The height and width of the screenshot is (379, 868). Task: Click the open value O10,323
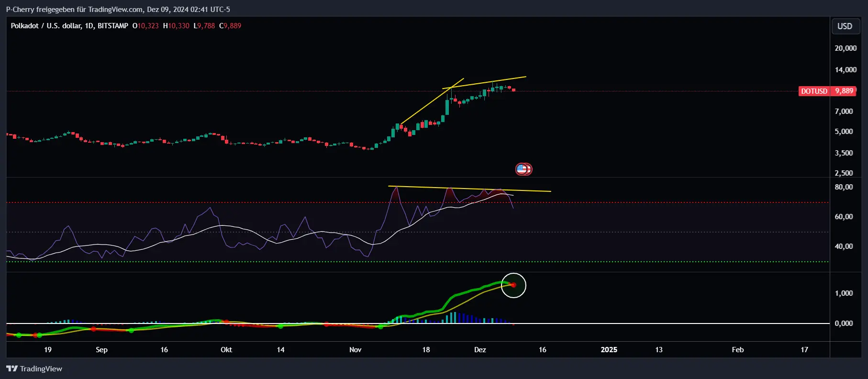pyautogui.click(x=145, y=26)
